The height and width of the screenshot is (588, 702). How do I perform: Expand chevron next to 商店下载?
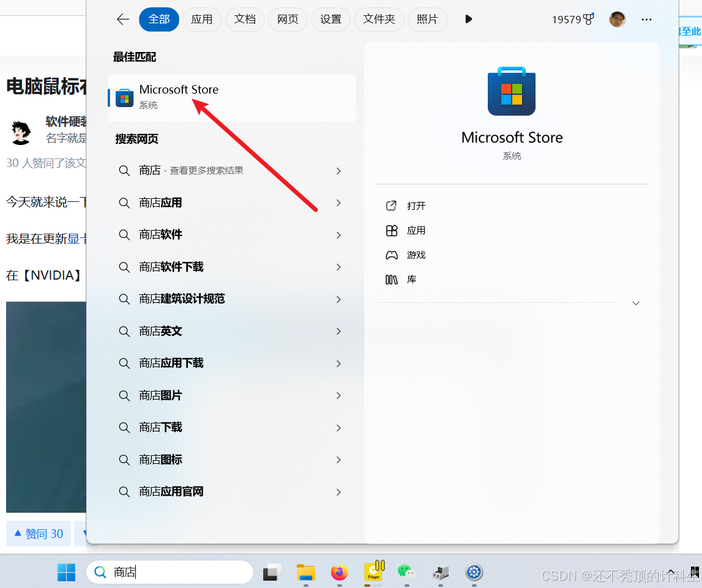[338, 428]
